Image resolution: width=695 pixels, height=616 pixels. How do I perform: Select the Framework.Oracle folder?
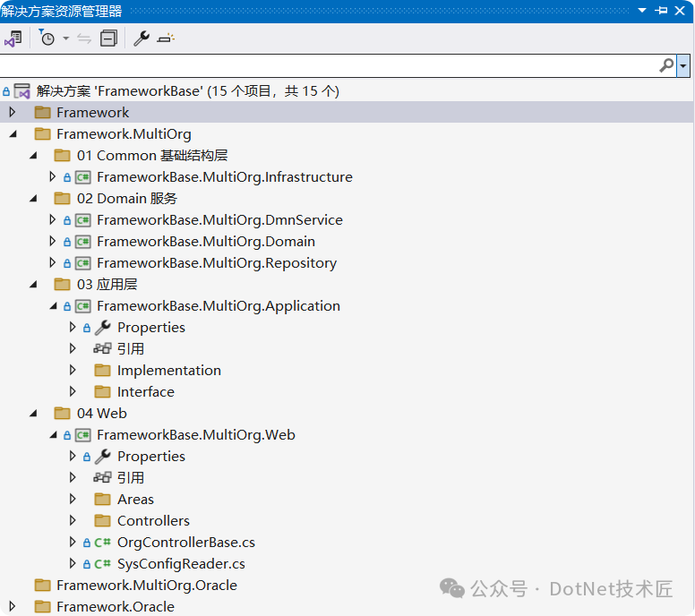116,607
